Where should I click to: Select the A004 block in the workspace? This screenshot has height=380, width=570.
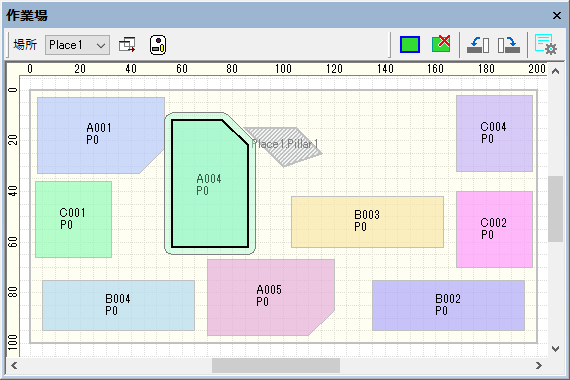(209, 184)
